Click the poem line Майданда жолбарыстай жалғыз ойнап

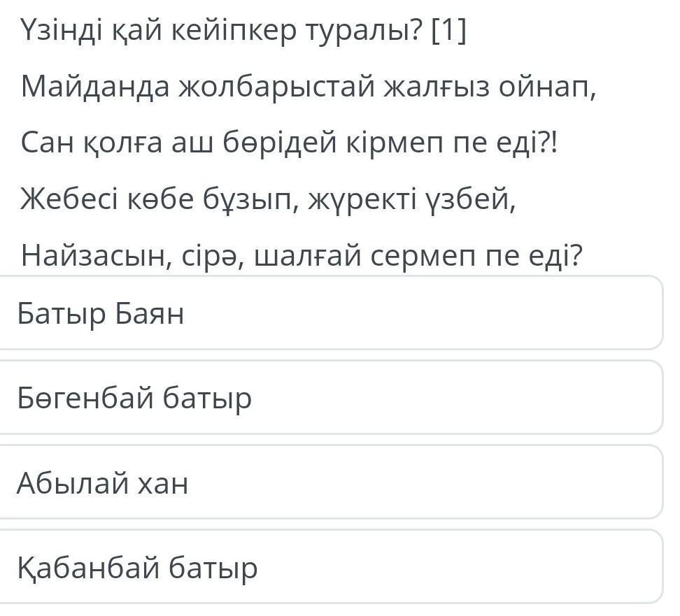(309, 87)
